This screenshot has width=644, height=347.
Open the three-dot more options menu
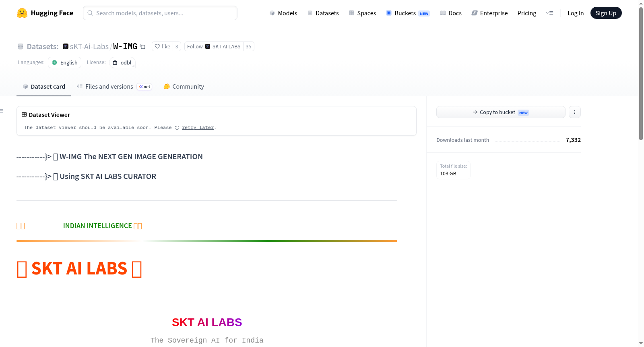(x=575, y=112)
